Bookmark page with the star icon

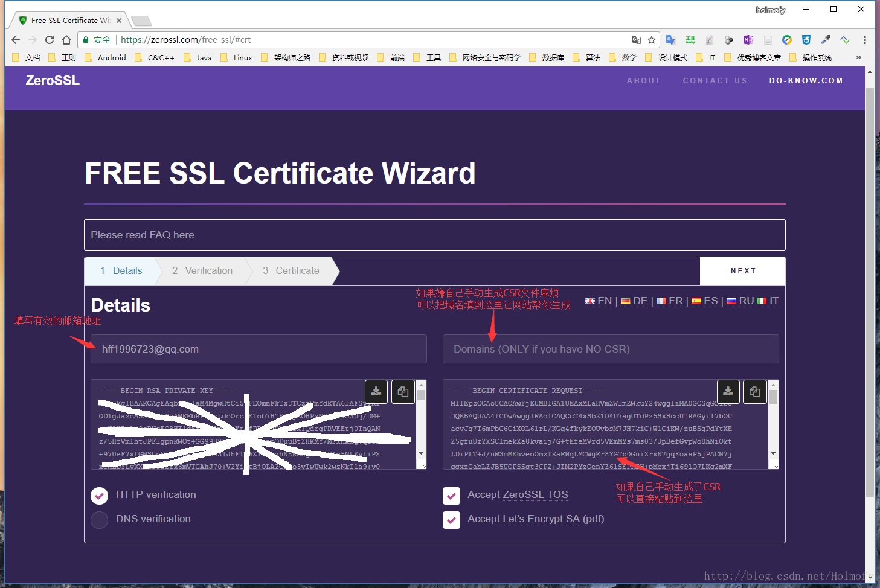[x=652, y=40]
